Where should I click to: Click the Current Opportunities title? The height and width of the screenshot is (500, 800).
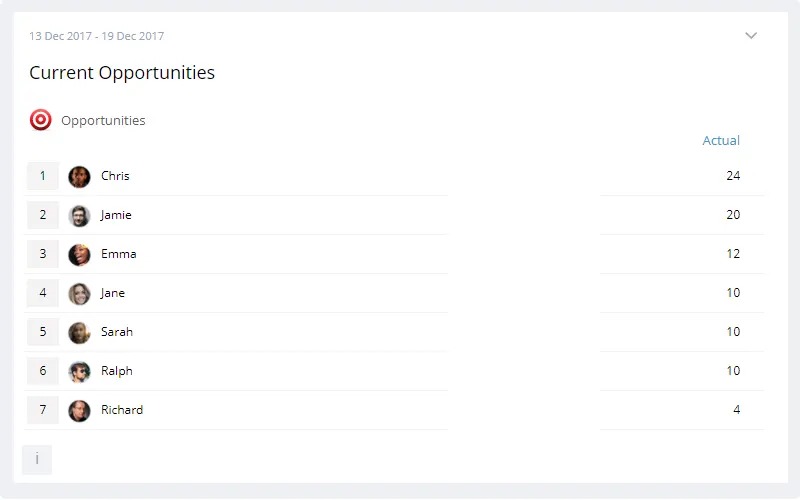tap(122, 73)
